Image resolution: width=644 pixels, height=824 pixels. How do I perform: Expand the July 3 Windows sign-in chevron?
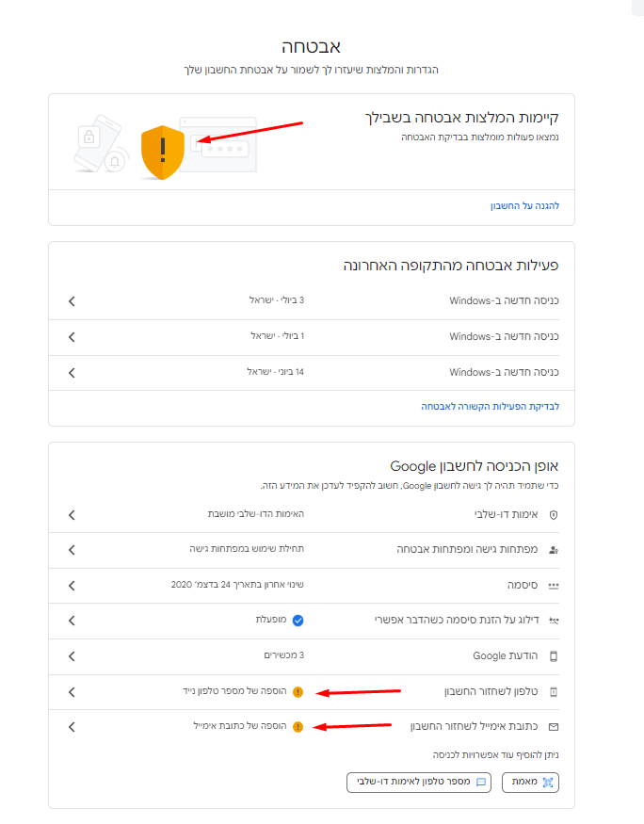[x=72, y=301]
